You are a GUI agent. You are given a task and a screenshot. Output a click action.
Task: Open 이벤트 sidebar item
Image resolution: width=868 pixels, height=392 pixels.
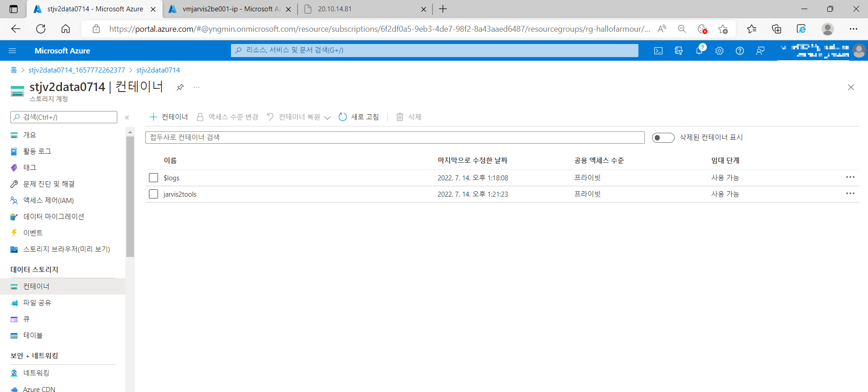coord(33,233)
